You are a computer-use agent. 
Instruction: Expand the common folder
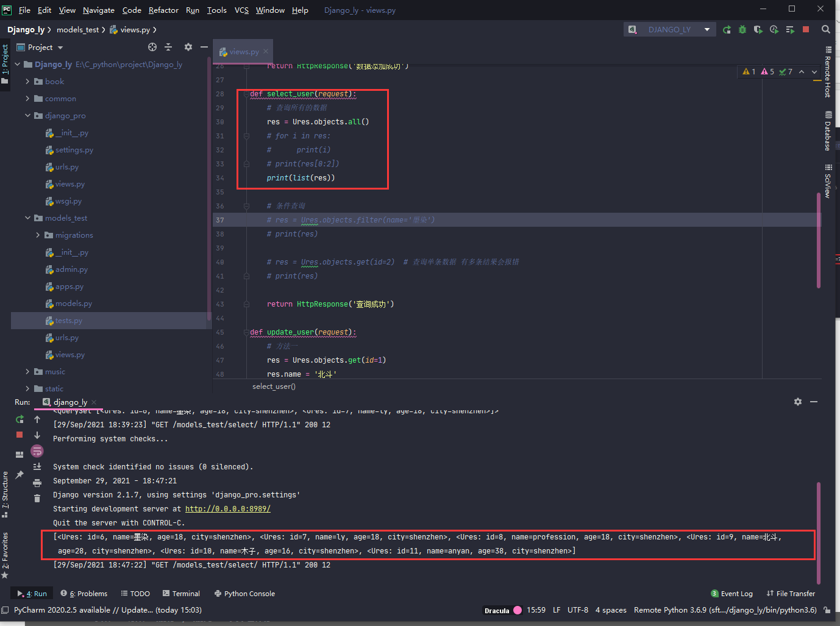click(x=27, y=98)
